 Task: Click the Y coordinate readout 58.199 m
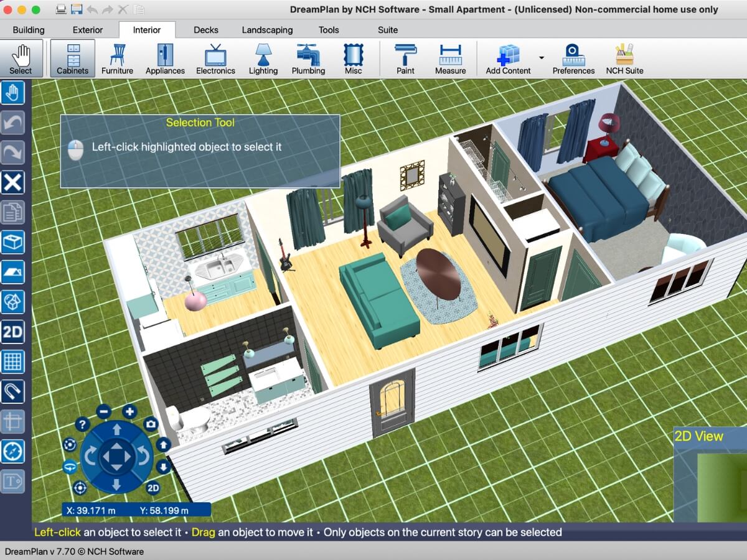[164, 510]
